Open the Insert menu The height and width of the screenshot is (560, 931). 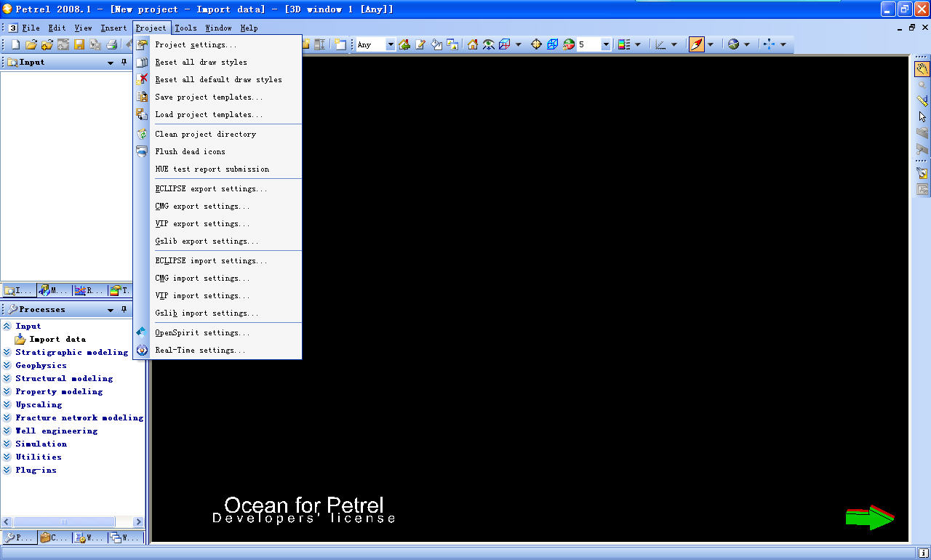(x=113, y=28)
